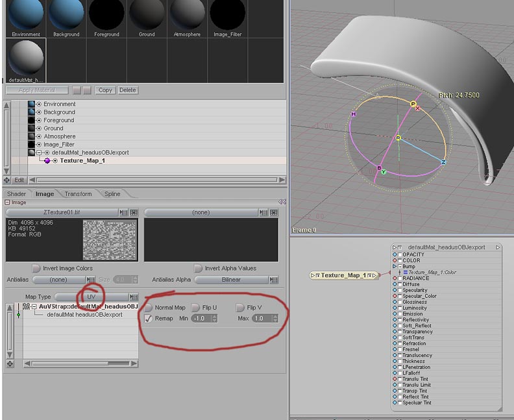The image size is (514, 420).
Task: Open the Antialias Alpha Bilinear dropdown
Action: [x=231, y=280]
